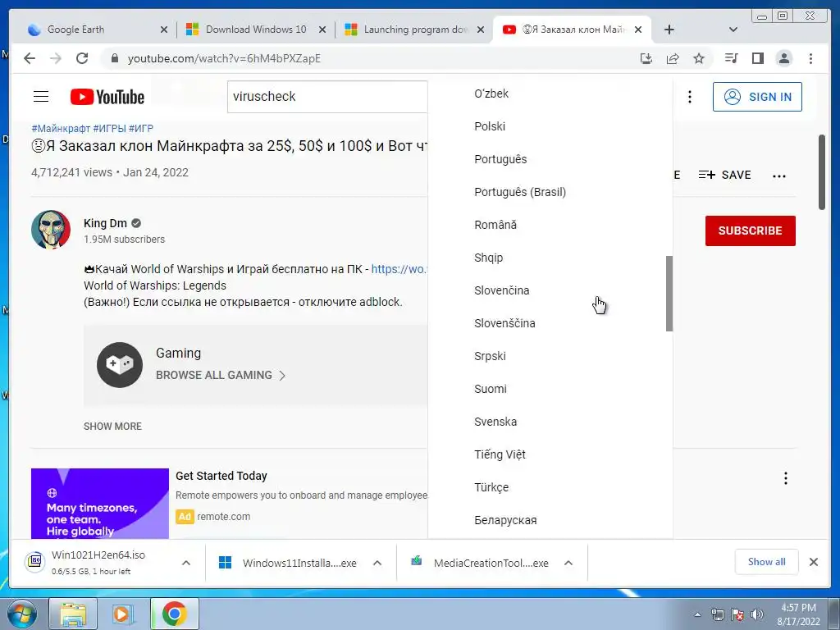Reload the YouTube page
The image size is (840, 630).
point(82,58)
